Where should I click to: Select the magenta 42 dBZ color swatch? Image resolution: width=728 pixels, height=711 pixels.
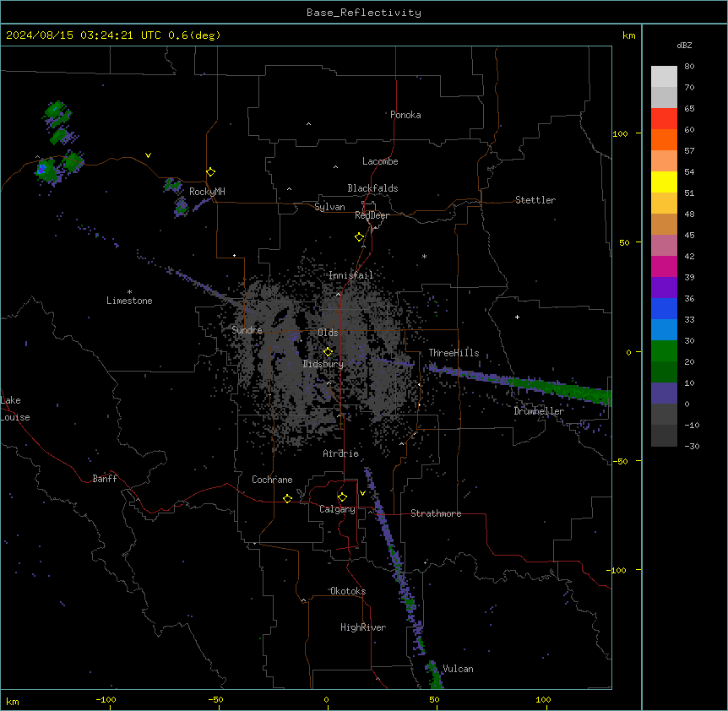(664, 266)
